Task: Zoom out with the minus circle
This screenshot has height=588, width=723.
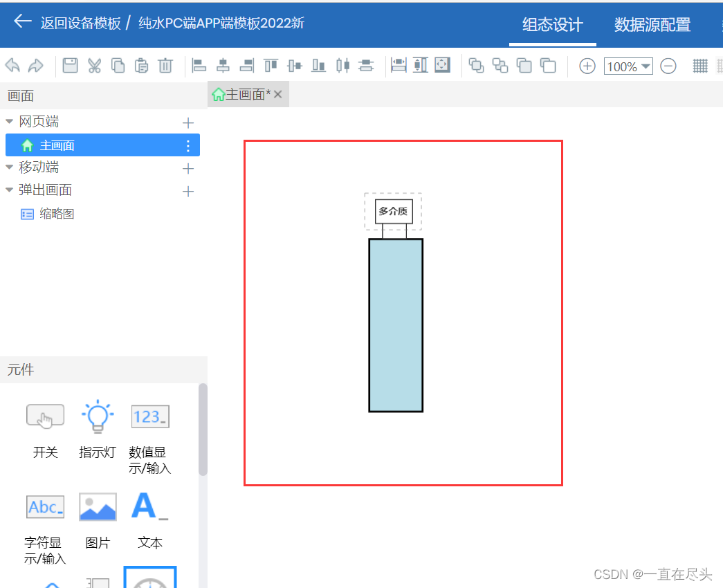Action: tap(668, 66)
